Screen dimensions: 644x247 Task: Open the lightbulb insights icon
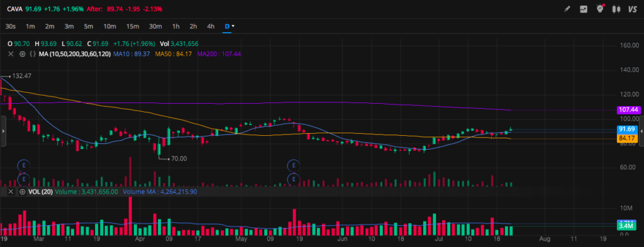coord(600,8)
